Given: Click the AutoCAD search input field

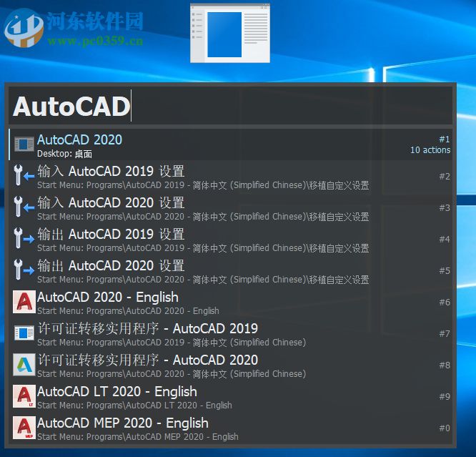Looking at the screenshot, I should click(x=230, y=106).
